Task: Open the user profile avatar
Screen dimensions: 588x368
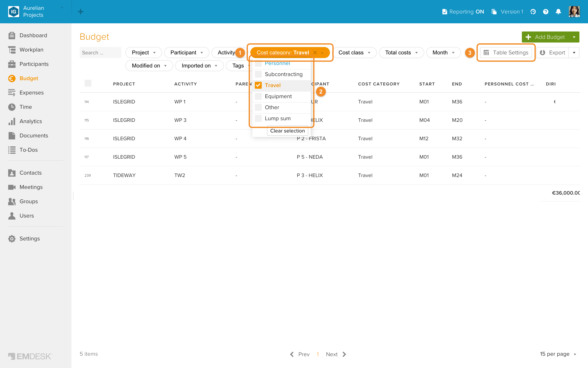Action: [574, 12]
